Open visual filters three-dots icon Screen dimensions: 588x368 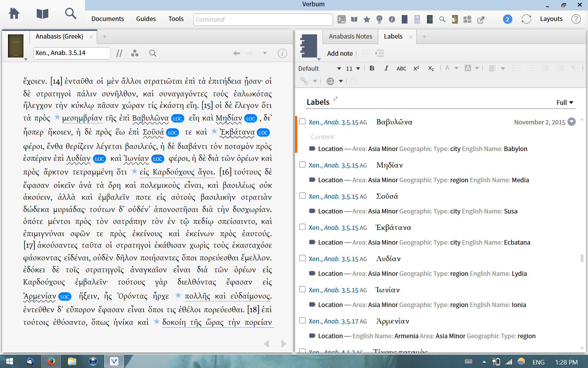pos(135,53)
